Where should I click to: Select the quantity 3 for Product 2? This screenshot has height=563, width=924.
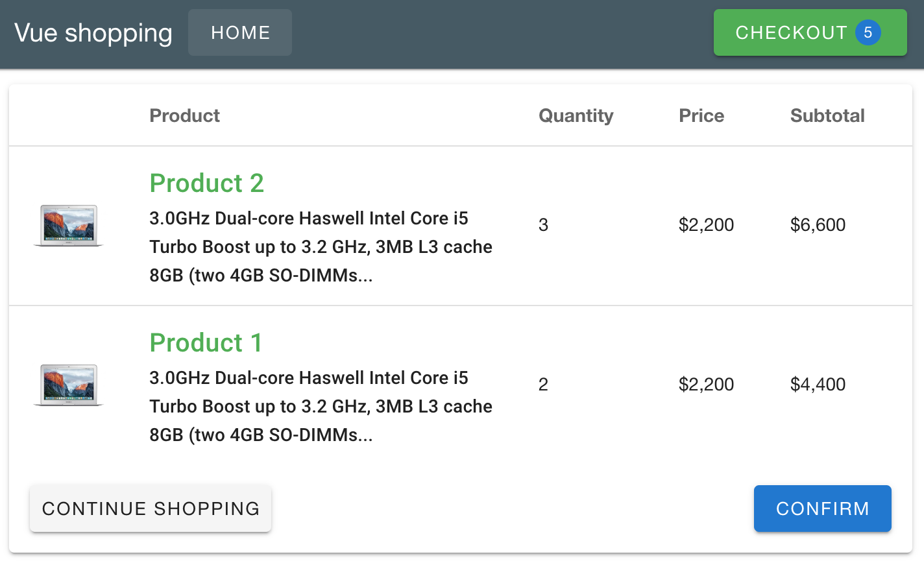[544, 225]
